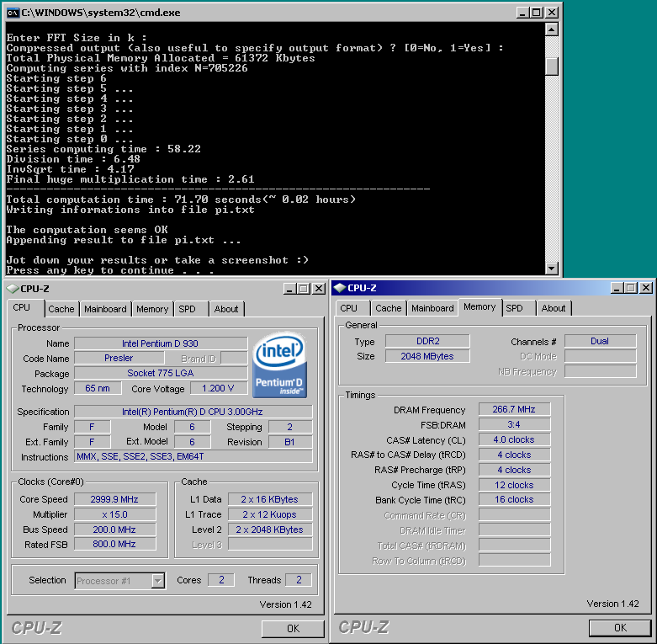This screenshot has width=657, height=644.
Task: Click the Bus Speed value '200.0 MHz'
Action: pyautogui.click(x=114, y=530)
